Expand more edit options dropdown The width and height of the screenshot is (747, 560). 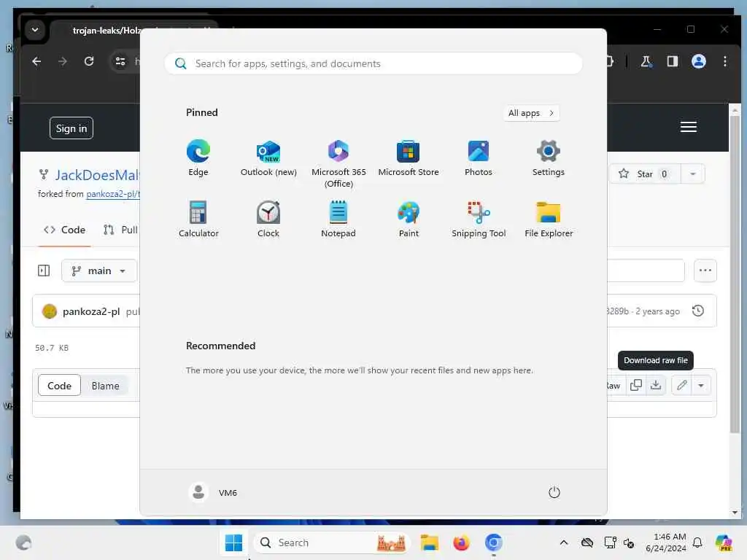(701, 385)
